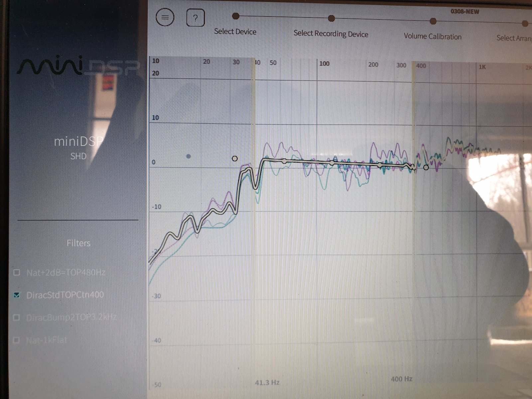This screenshot has width=532, height=399.
Task: Select the blue control point near 0 dB
Action: pyautogui.click(x=189, y=156)
